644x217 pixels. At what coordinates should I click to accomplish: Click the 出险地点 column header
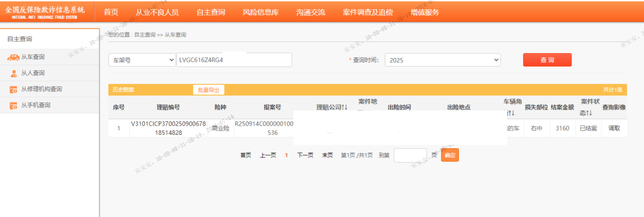[x=459, y=107]
